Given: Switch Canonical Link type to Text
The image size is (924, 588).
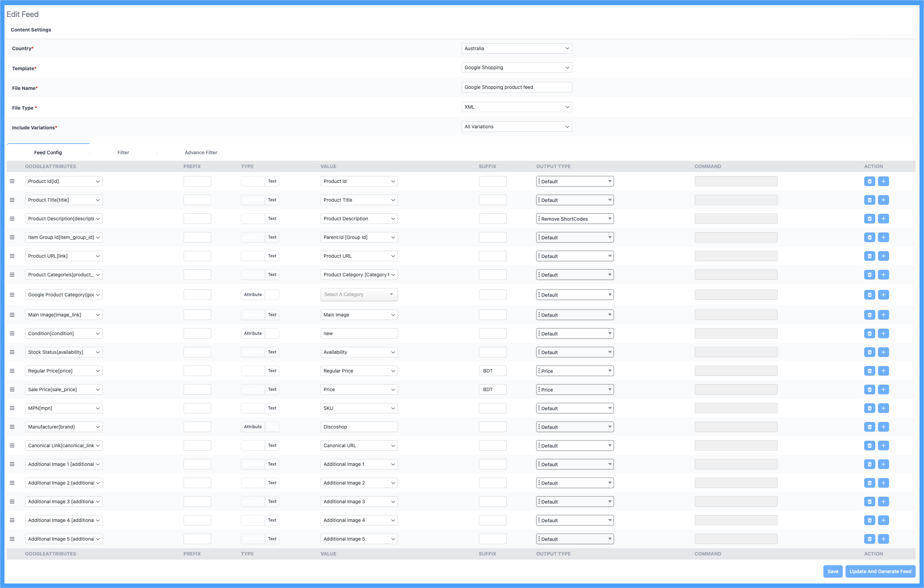Looking at the screenshot, I should coord(272,445).
